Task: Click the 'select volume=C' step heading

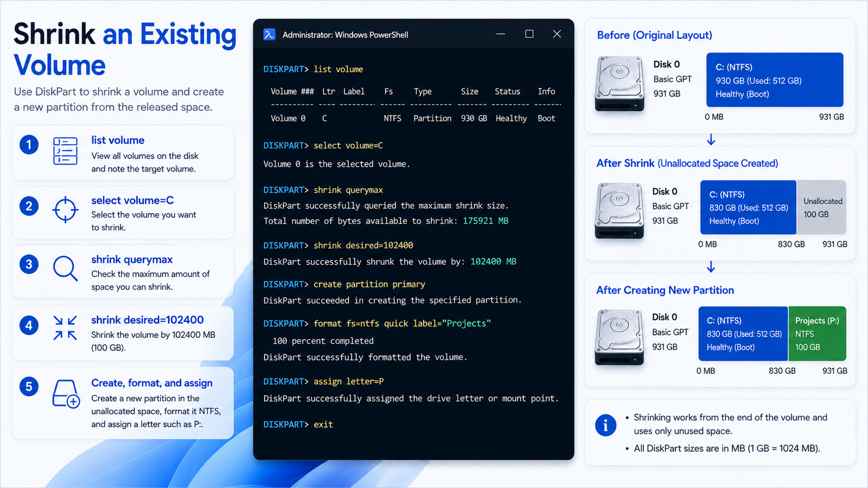Action: [132, 201]
